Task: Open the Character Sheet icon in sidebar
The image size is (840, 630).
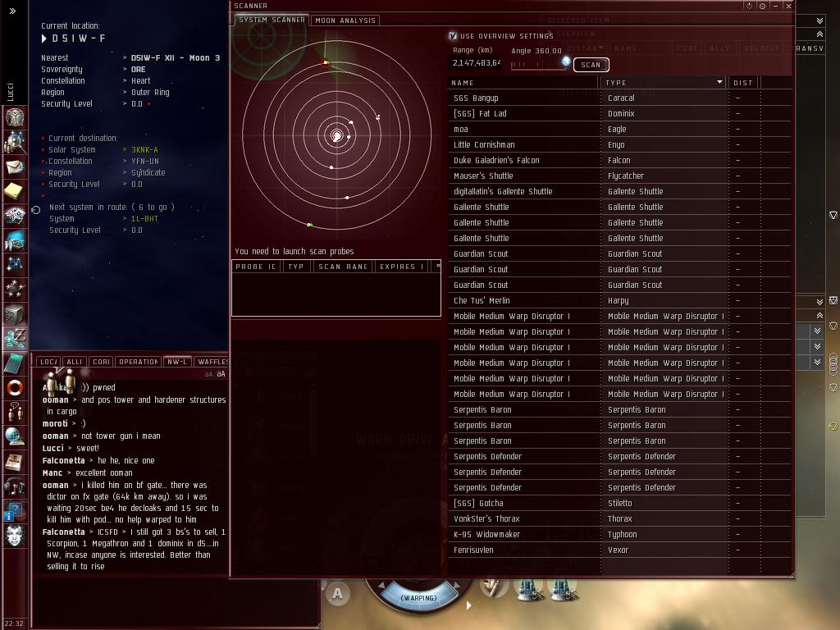Action: click(15, 117)
